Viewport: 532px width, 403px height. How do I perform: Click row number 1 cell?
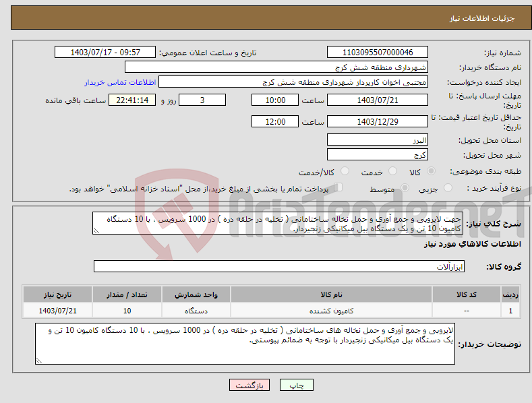510,311
